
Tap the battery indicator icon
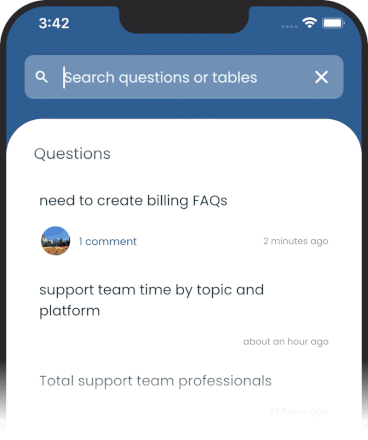(x=333, y=23)
